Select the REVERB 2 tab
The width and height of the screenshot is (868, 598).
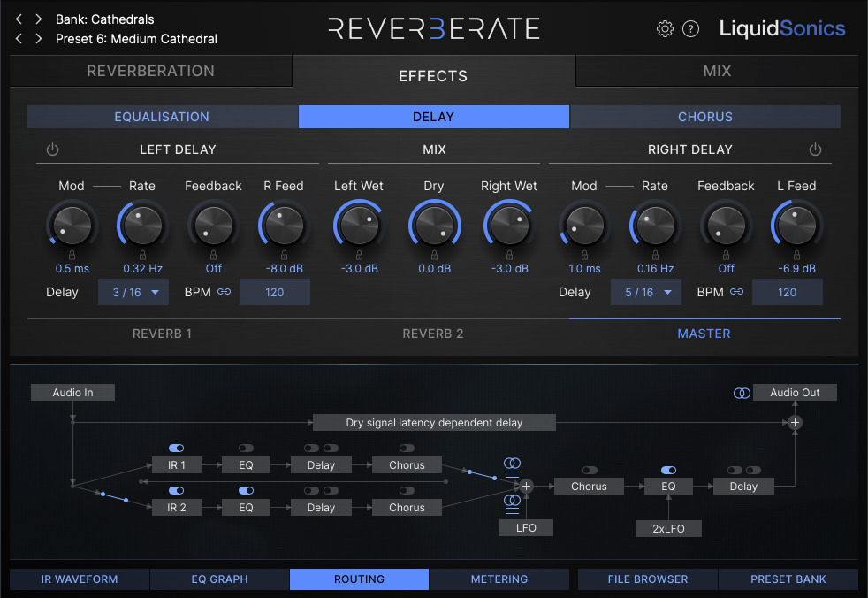pyautogui.click(x=433, y=333)
